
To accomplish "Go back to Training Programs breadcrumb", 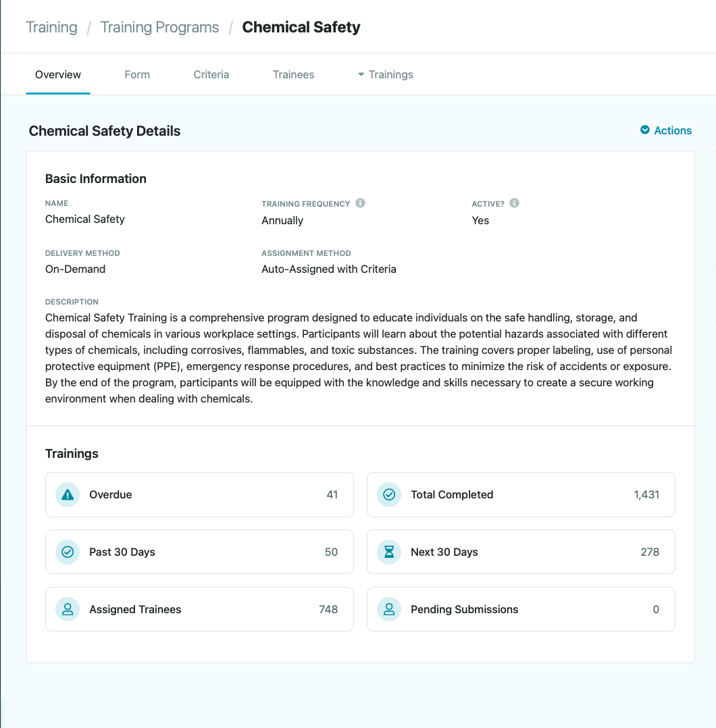I will tap(159, 28).
